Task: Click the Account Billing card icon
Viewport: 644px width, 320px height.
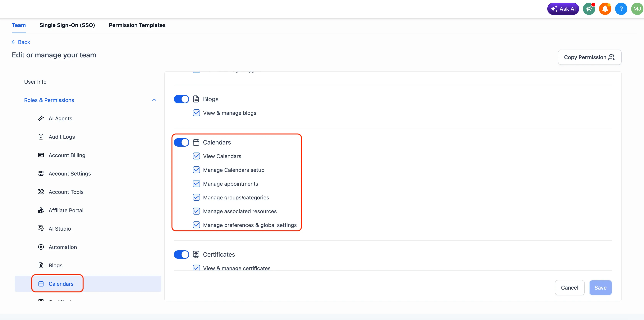Action: tap(41, 155)
